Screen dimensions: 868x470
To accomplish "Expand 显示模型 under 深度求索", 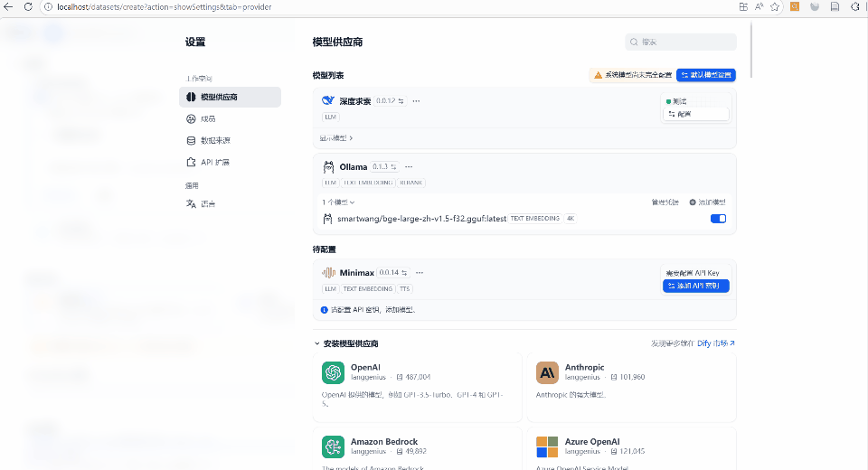I will pyautogui.click(x=336, y=138).
